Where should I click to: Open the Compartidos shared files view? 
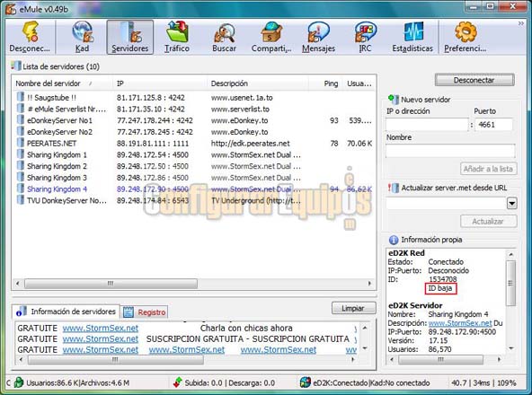tap(271, 37)
